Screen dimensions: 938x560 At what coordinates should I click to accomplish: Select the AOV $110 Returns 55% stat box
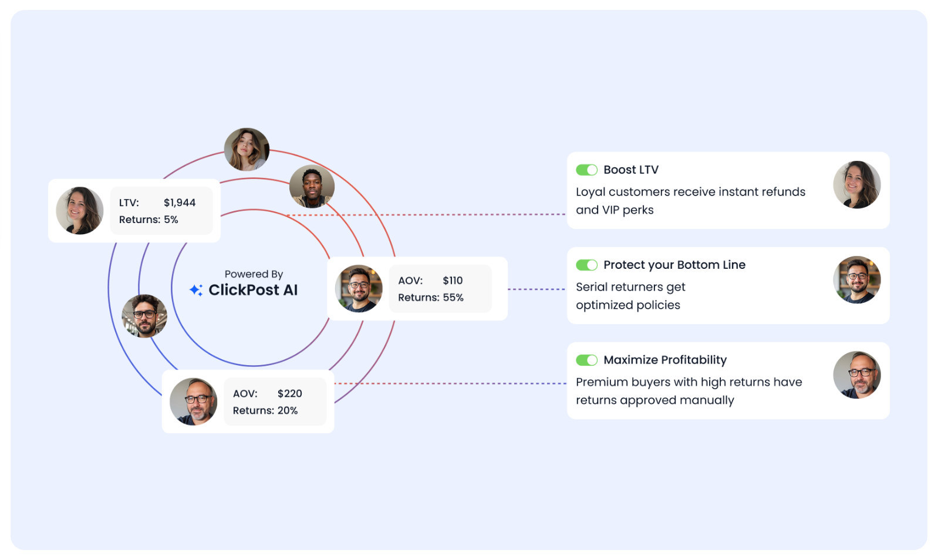[x=440, y=289]
